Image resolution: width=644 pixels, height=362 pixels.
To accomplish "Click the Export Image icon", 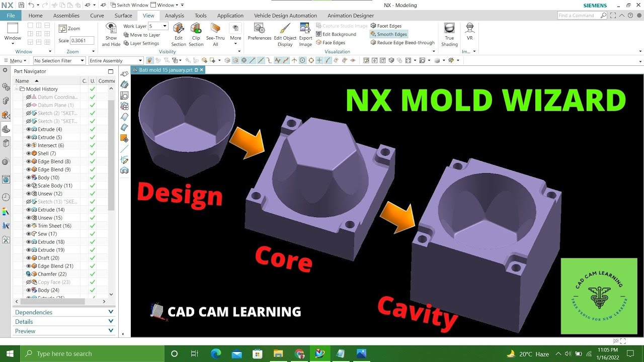I will coord(305,28).
